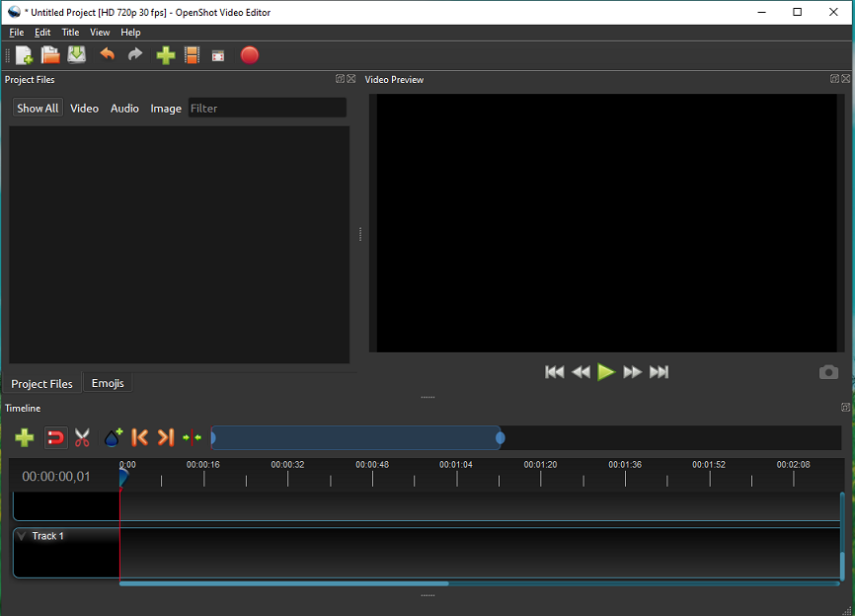Save current frame with the camera icon
855x616 pixels.
[x=828, y=372]
